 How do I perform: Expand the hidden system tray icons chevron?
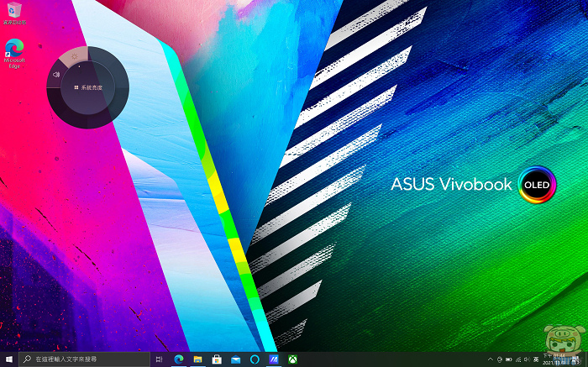pos(490,359)
